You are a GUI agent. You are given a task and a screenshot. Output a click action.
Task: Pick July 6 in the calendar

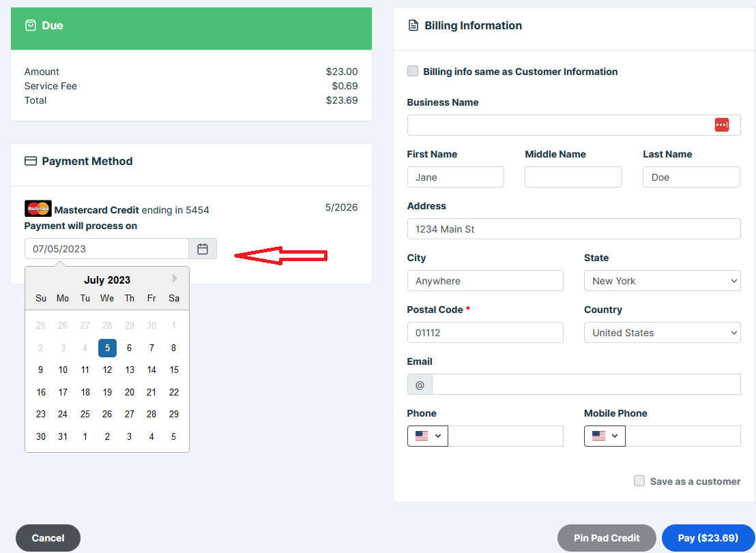(129, 348)
